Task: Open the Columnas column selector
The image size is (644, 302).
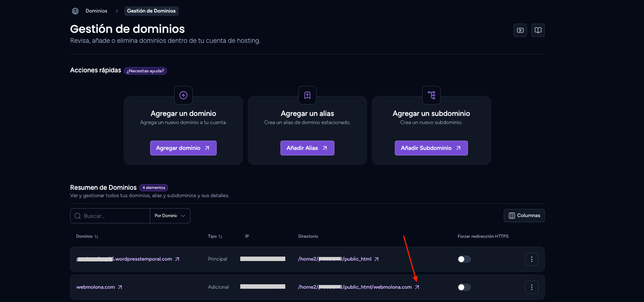Action: click(x=524, y=216)
